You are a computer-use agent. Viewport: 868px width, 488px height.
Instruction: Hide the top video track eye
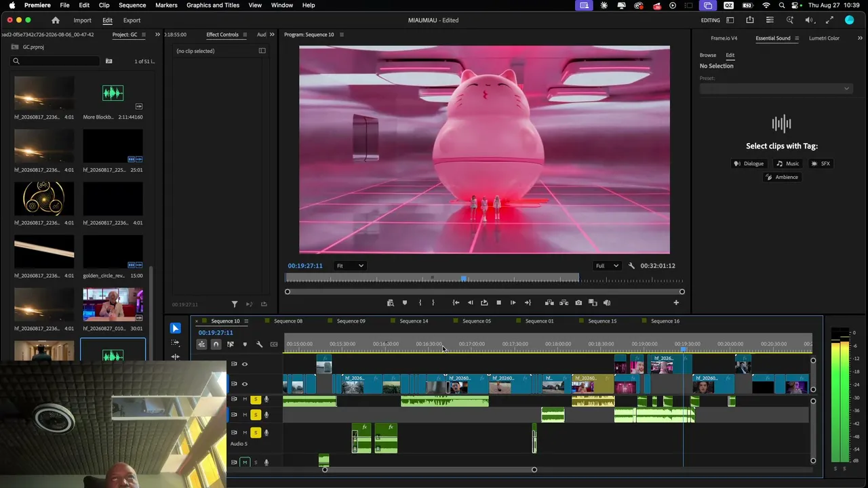coord(245,364)
